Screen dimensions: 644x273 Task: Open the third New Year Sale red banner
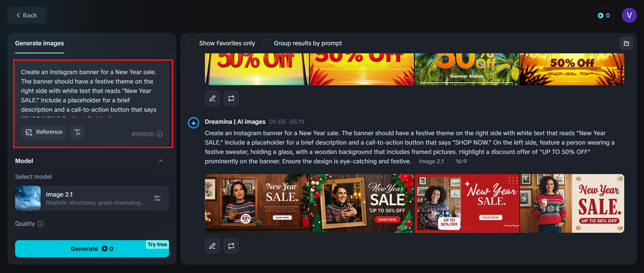coord(467,203)
